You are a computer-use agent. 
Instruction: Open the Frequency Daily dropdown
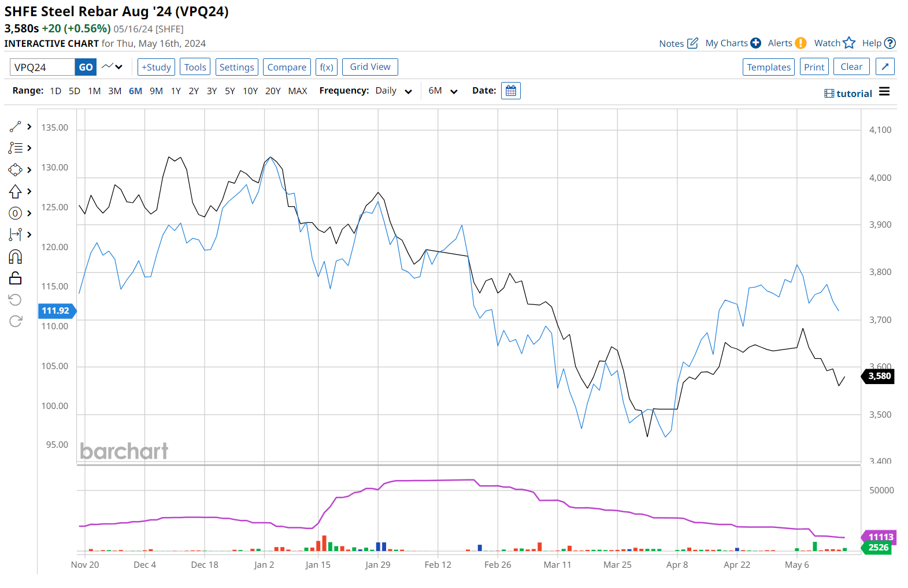(394, 91)
